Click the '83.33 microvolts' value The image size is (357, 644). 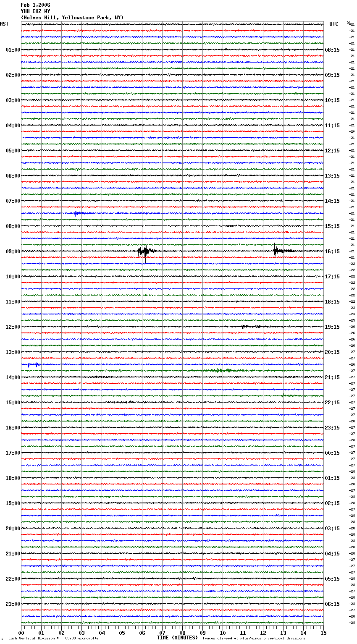82,638
